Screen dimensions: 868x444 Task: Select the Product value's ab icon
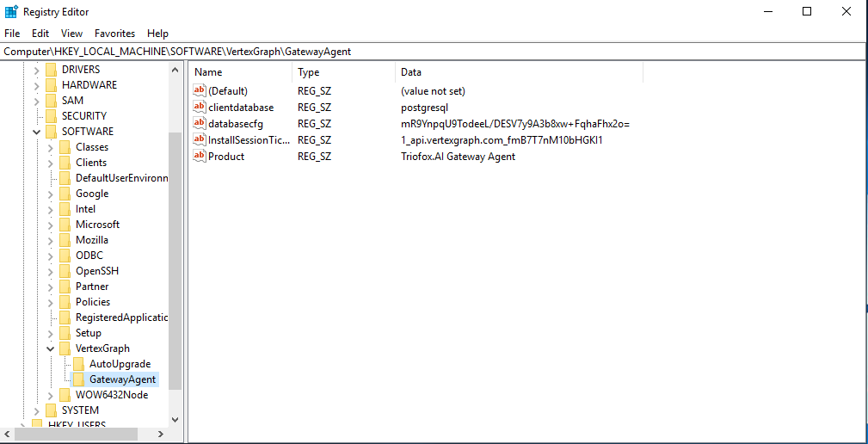[200, 156]
